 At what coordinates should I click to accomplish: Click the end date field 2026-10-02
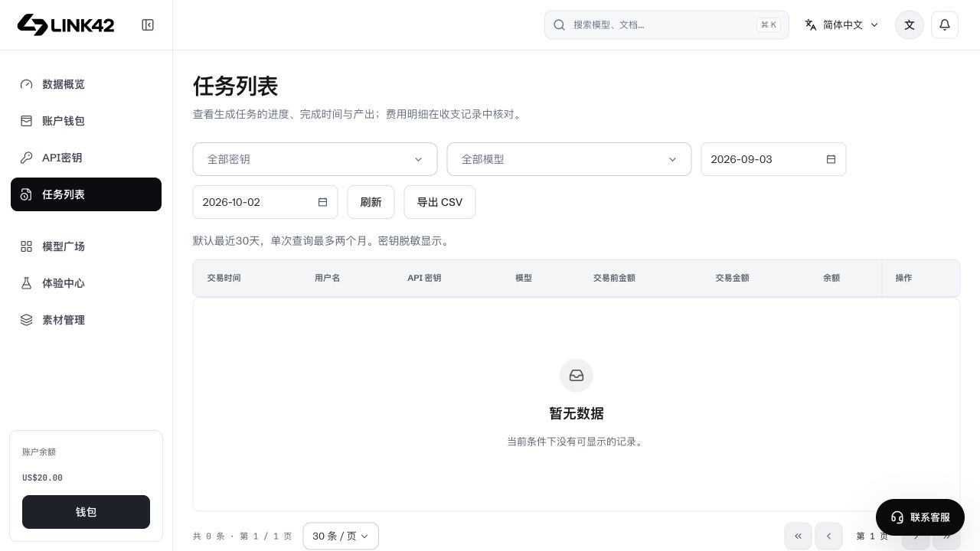coord(265,202)
